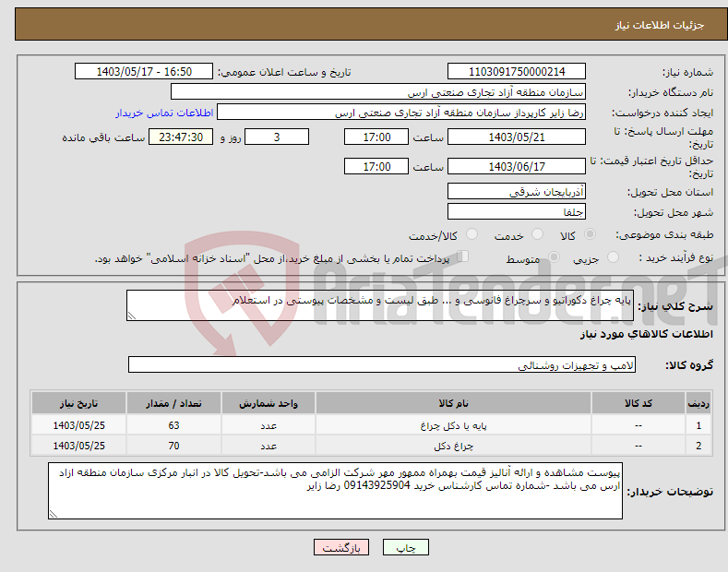Click the اطلاعات کالاهای مورد نیاز heading
728x572 pixels.
coord(646,334)
